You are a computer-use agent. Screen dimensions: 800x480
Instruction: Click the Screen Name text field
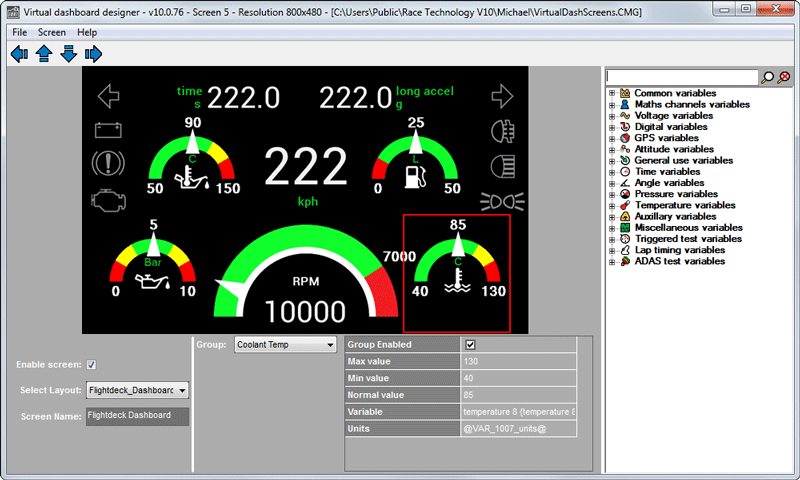coord(137,416)
